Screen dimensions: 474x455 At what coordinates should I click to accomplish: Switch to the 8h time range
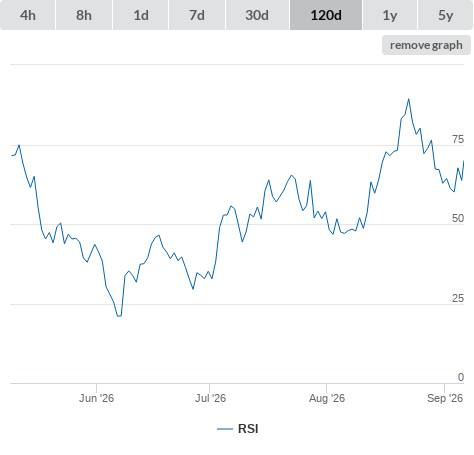click(x=84, y=15)
